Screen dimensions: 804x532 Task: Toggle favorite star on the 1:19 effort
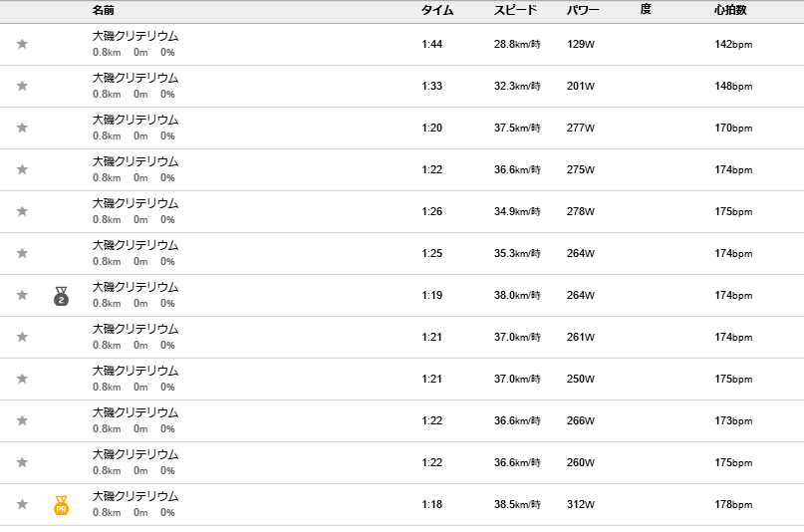click(22, 295)
